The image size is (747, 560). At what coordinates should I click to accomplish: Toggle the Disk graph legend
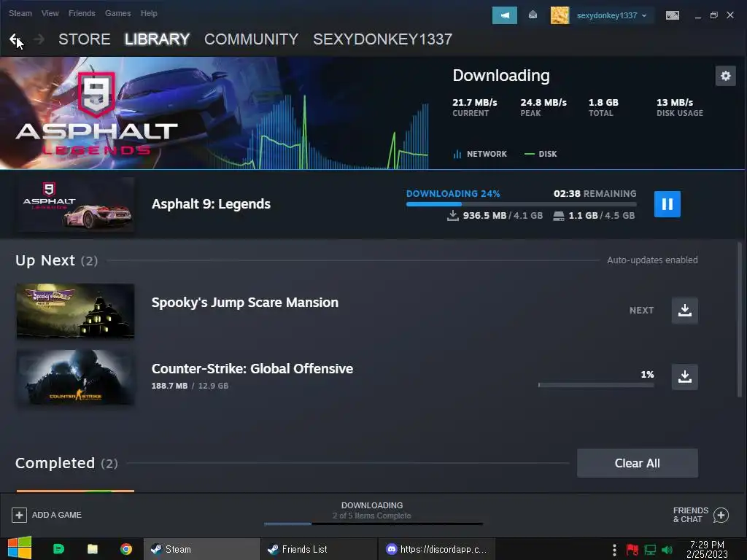coord(541,154)
